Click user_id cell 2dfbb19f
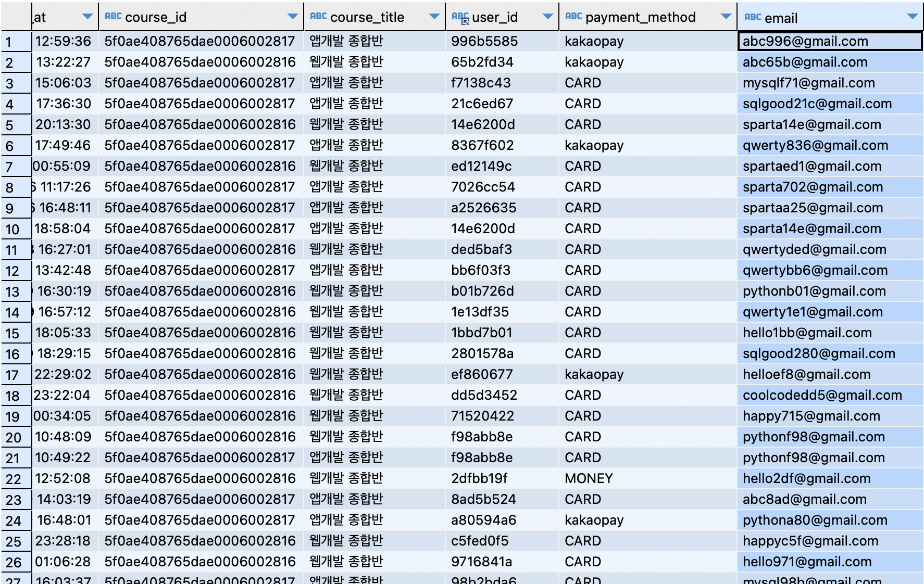Image resolution: width=924 pixels, height=584 pixels. coord(502,478)
